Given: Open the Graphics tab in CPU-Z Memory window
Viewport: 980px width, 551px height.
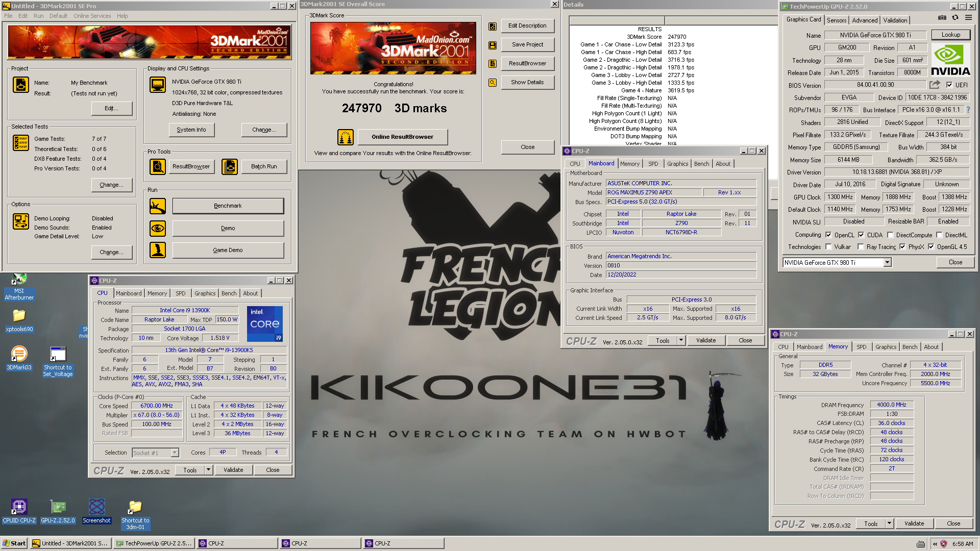Looking at the screenshot, I should (x=886, y=347).
